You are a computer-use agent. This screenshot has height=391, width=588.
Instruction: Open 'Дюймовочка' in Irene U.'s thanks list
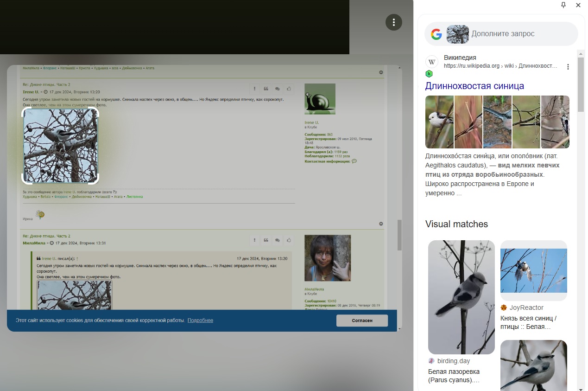point(81,197)
